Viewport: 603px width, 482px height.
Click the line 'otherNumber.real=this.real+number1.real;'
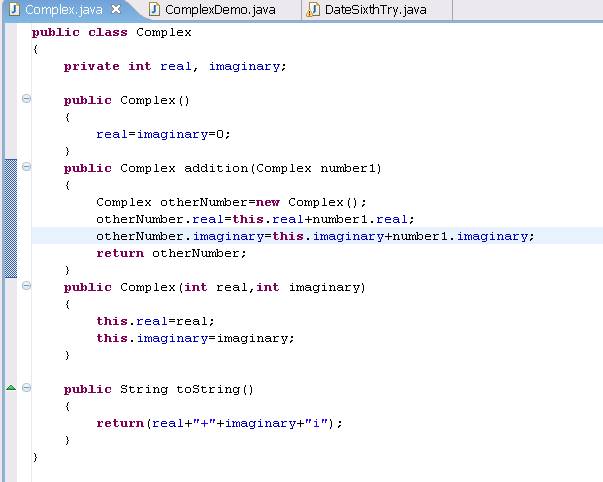tap(255, 219)
